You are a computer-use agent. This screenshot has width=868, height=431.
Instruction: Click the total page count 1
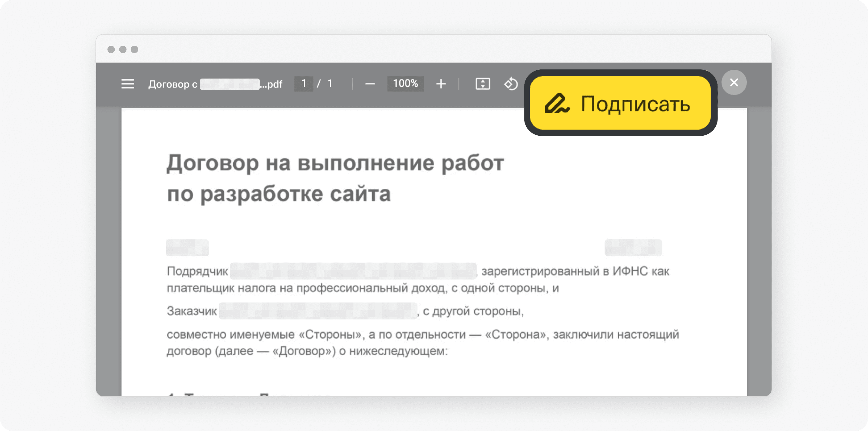(x=330, y=83)
